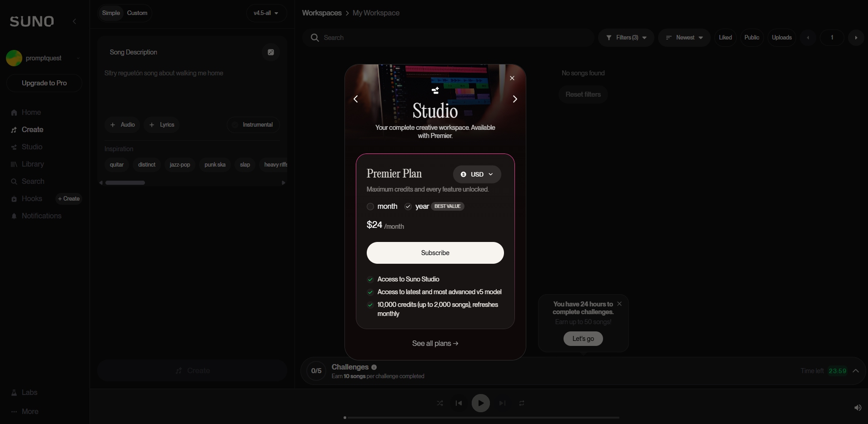868x424 pixels.
Task: Open the v4.5-all model dropdown
Action: (x=266, y=13)
